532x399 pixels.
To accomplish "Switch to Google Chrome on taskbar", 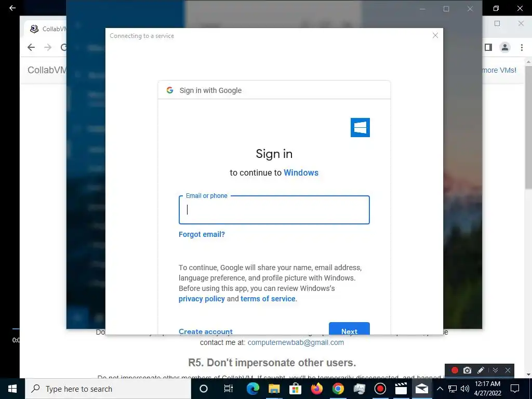I will point(338,389).
